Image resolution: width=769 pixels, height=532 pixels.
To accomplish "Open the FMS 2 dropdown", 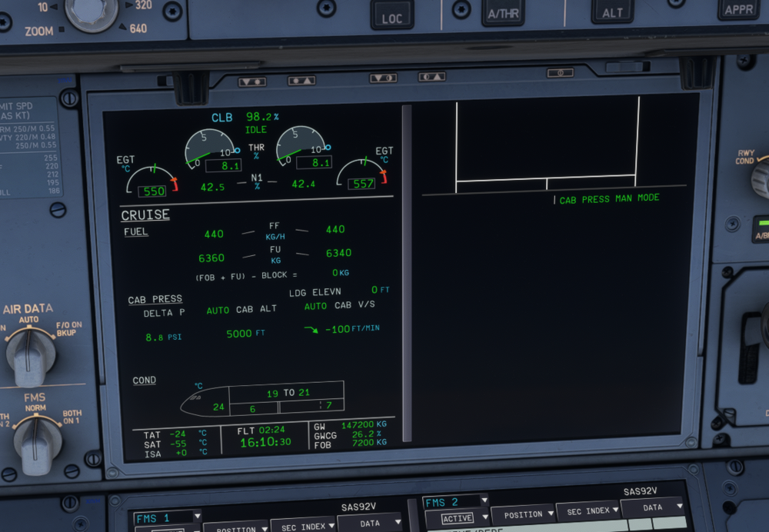I will coord(454,502).
